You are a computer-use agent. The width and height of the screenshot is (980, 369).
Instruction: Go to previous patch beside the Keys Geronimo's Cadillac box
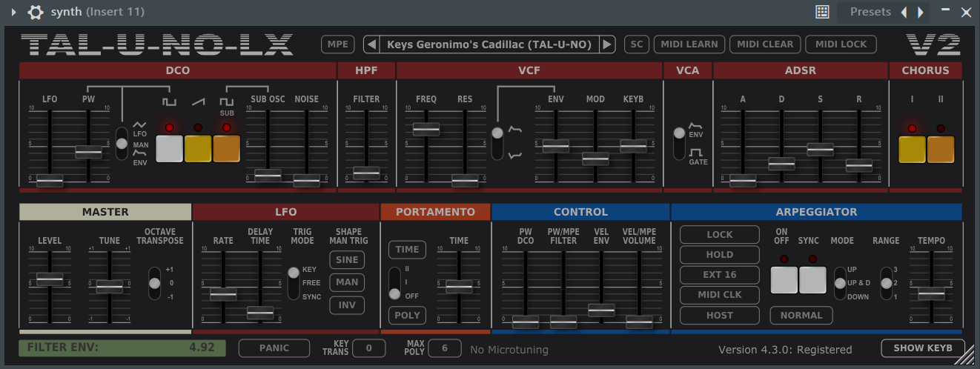click(x=371, y=44)
